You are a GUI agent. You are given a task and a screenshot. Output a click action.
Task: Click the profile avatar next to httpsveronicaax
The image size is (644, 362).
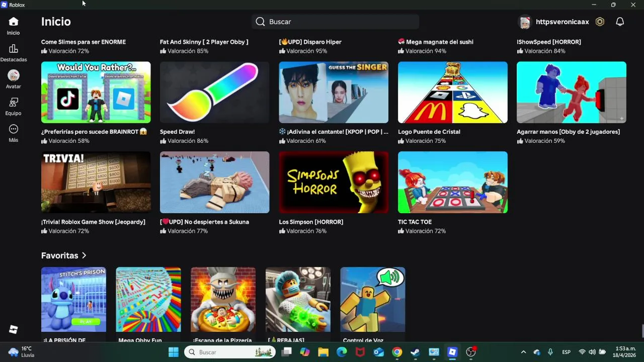pyautogui.click(x=525, y=22)
